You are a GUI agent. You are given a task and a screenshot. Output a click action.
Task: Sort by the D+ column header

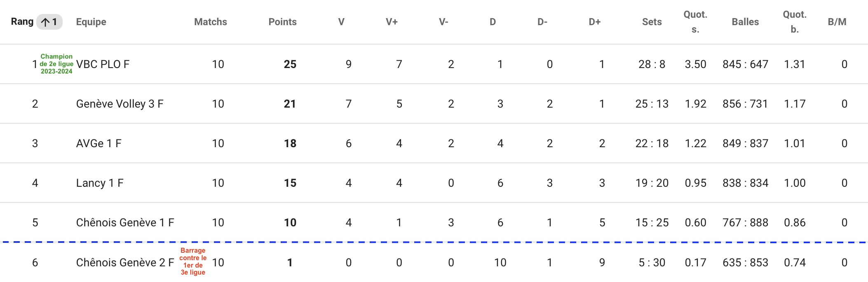pyautogui.click(x=595, y=22)
